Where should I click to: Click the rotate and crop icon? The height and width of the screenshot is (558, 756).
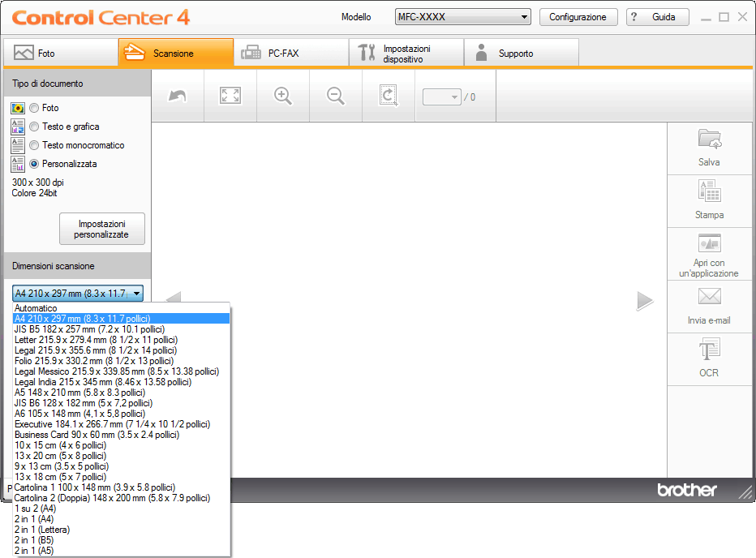tap(388, 96)
